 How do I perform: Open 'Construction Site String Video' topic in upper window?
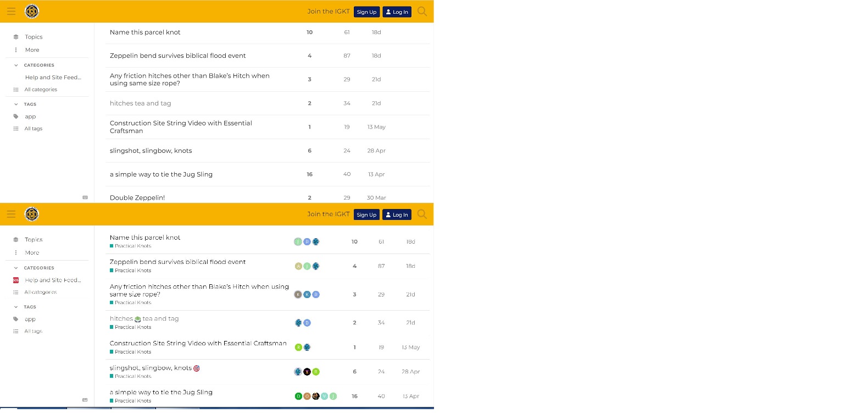coord(181,127)
